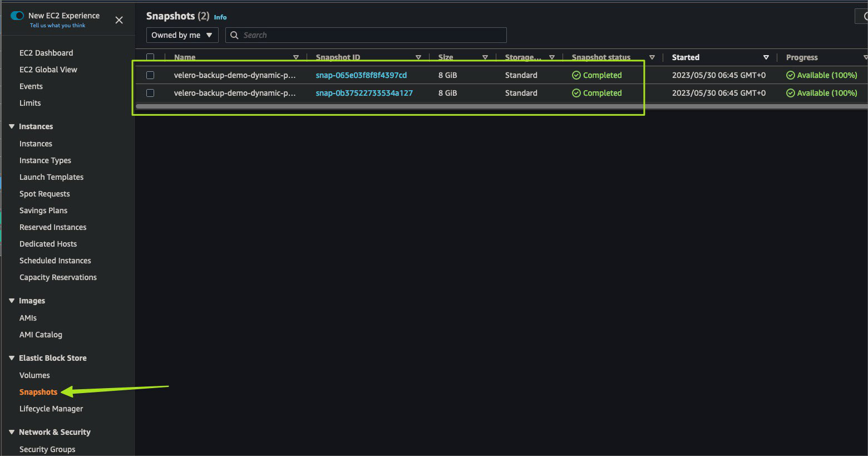
Task: Sort by the Snapshot ID column arrow
Action: point(418,57)
